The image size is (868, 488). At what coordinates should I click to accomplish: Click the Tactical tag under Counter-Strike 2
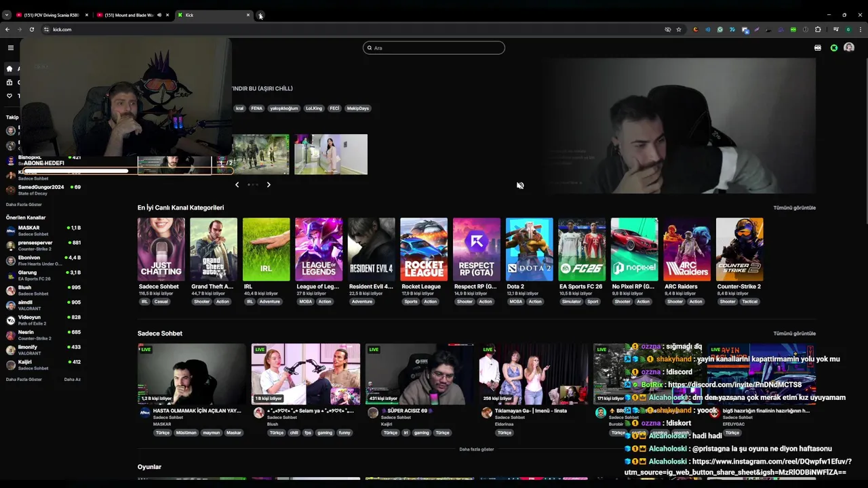(749, 302)
